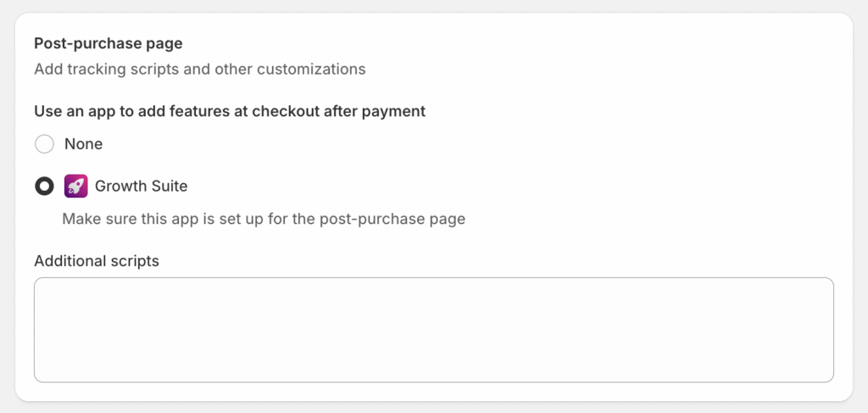This screenshot has height=413, width=868.
Task: Click the empty radio circle above Growth Suite
Action: coord(44,144)
